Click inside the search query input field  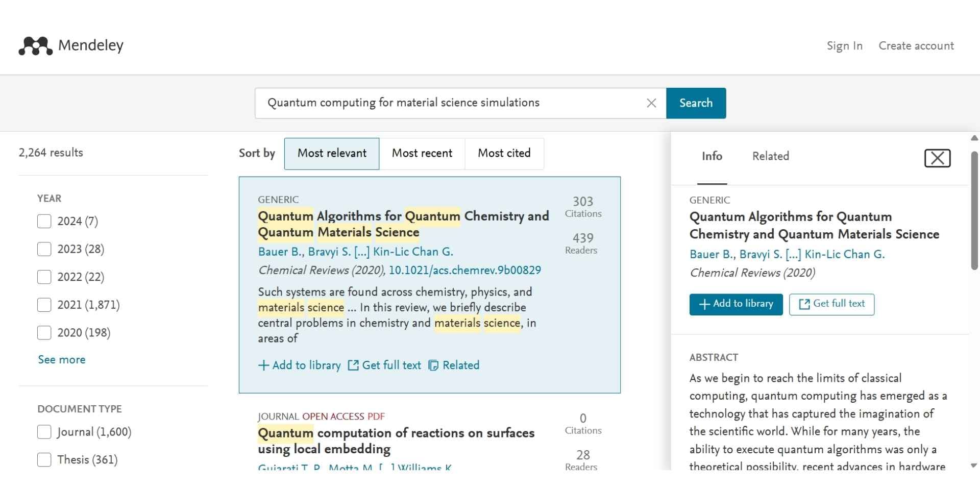point(449,103)
